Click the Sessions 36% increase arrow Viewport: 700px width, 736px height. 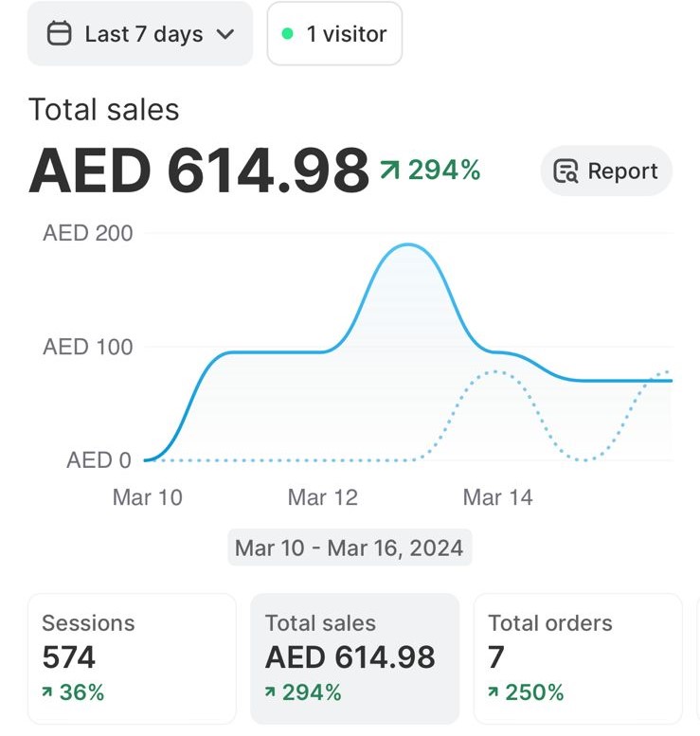tap(47, 693)
